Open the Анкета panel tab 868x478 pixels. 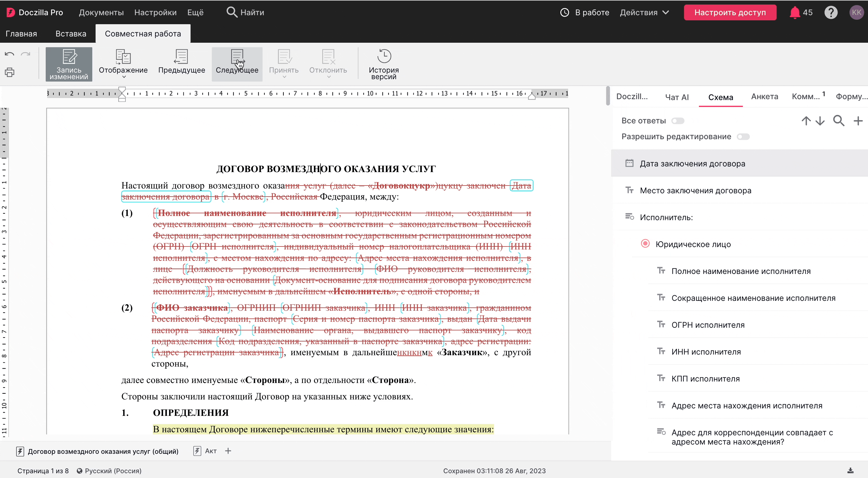pyautogui.click(x=764, y=97)
